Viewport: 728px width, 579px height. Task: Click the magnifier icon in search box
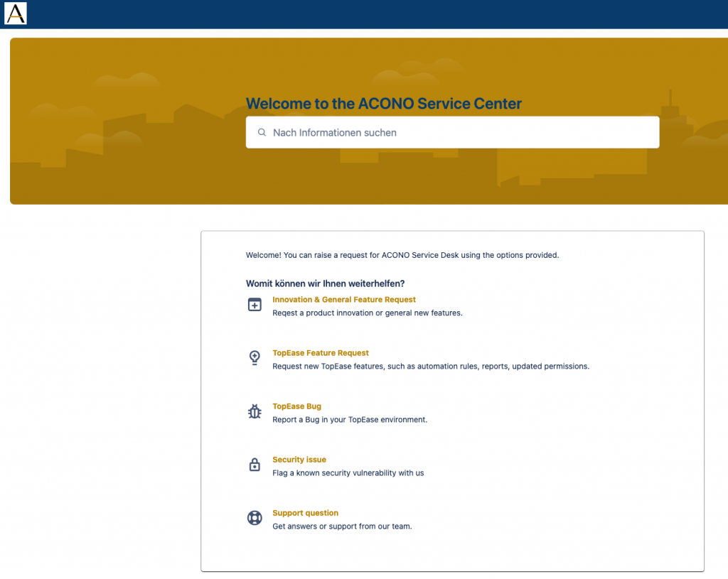pos(262,132)
